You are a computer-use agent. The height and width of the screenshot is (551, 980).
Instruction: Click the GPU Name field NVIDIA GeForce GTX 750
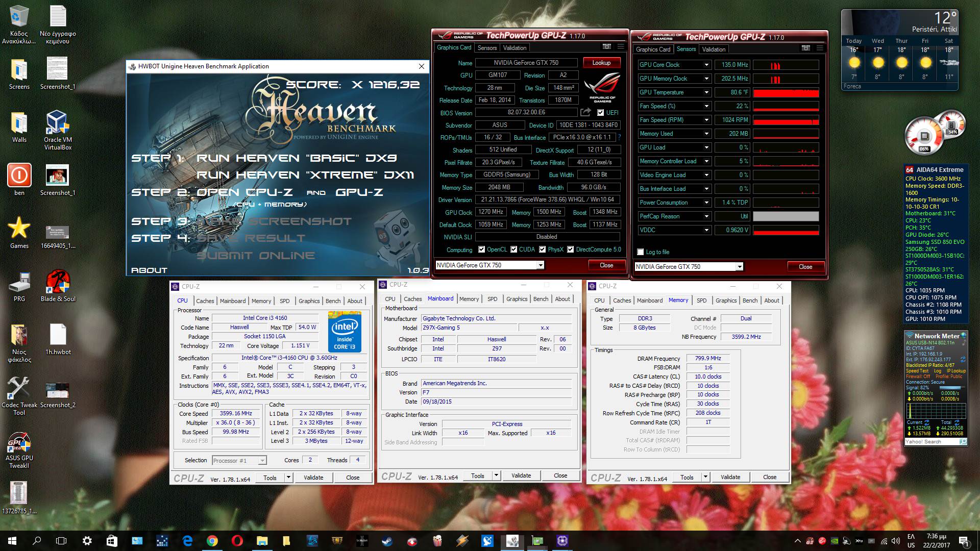click(526, 63)
